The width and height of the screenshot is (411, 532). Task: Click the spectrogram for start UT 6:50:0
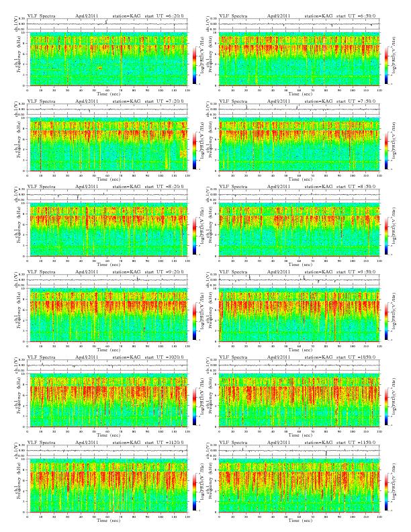pos(300,59)
